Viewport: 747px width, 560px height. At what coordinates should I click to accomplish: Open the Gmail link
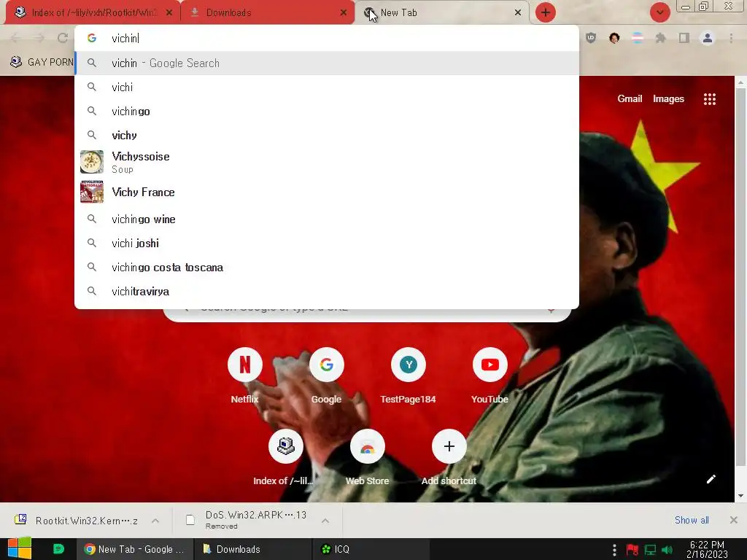point(630,98)
